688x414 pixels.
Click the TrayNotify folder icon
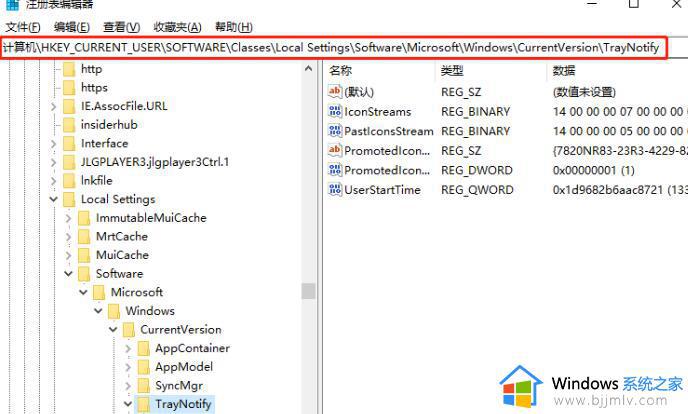(x=143, y=404)
